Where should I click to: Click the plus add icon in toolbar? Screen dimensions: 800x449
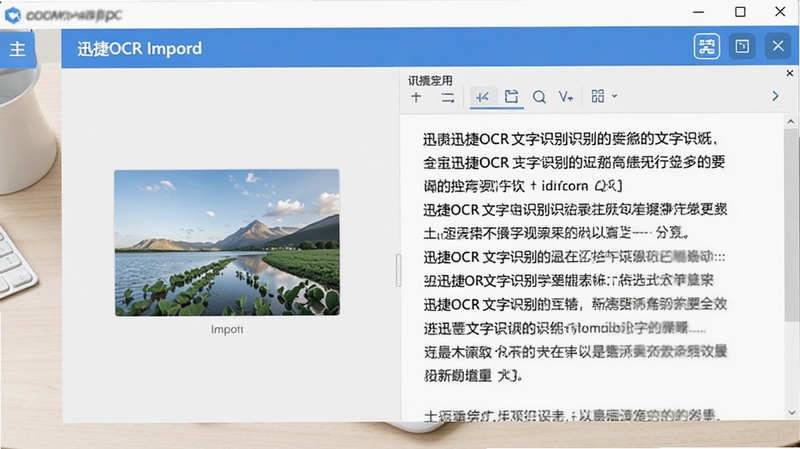pos(416,97)
